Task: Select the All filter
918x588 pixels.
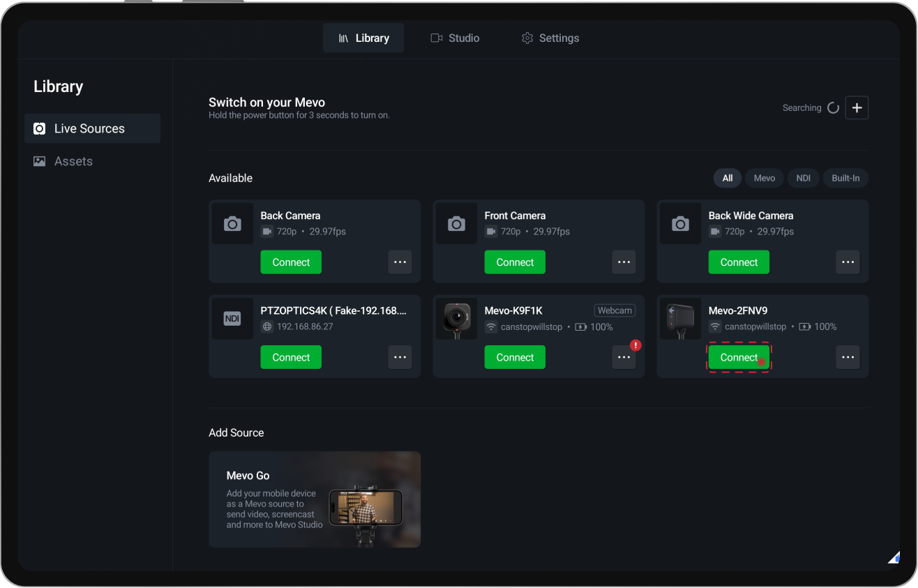Action: point(727,178)
